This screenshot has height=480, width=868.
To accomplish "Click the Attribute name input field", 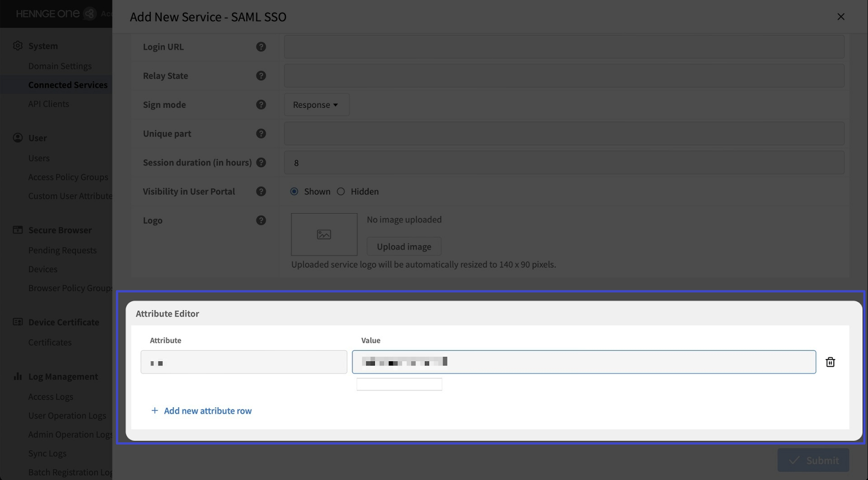I will (x=244, y=362).
